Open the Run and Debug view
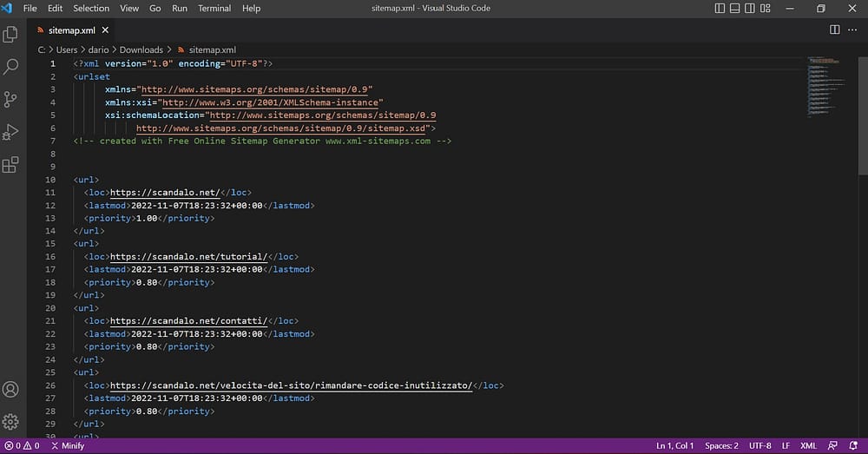The height and width of the screenshot is (454, 868). 10,132
